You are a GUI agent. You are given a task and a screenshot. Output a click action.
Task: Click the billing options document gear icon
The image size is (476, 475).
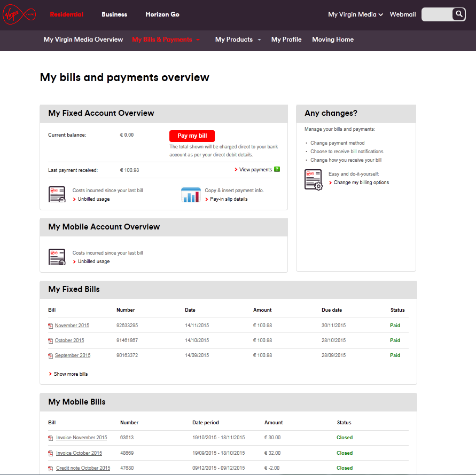coord(313,179)
